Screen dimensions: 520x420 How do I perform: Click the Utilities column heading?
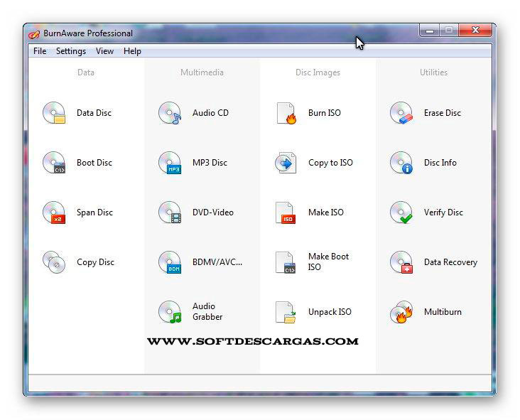(x=433, y=72)
